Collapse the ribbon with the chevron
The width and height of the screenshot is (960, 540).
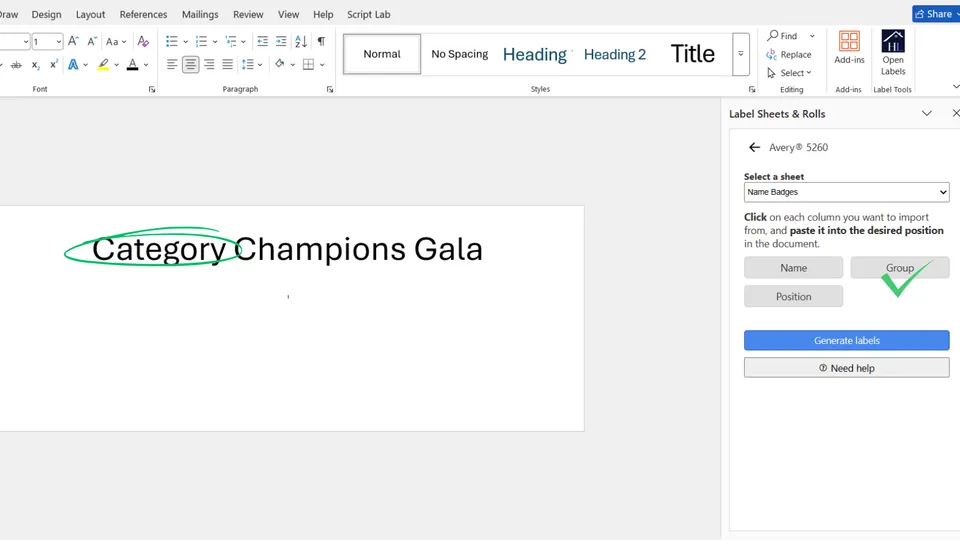coord(956,87)
